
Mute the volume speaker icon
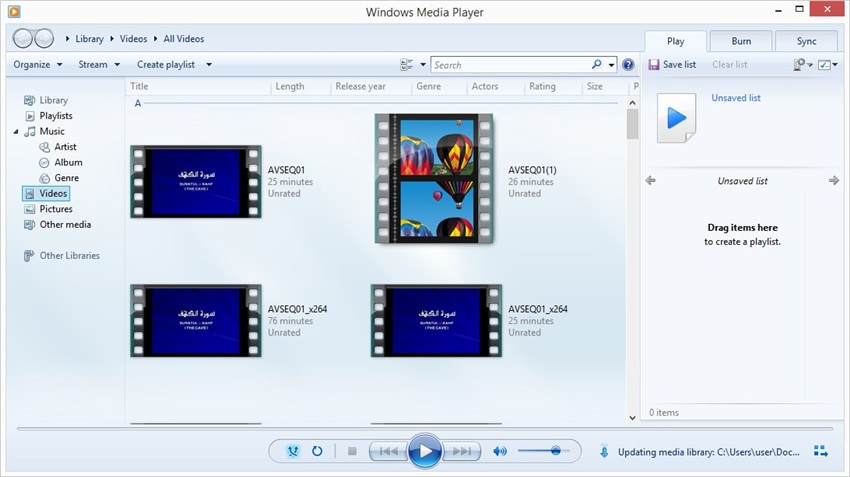[x=500, y=451]
